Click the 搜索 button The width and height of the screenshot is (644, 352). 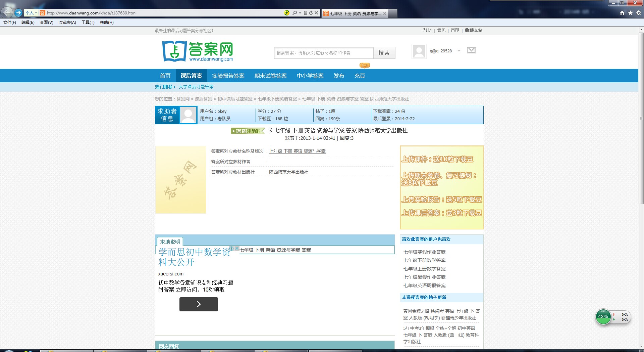[x=384, y=53]
